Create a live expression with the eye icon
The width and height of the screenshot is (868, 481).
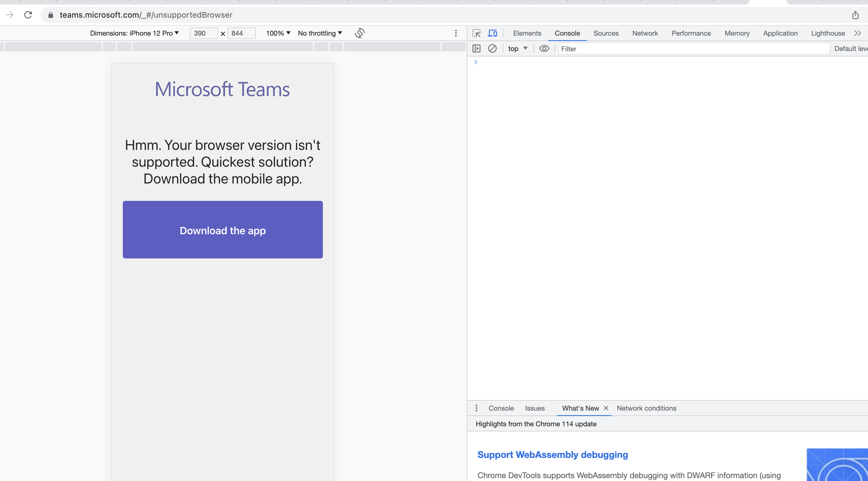(544, 48)
